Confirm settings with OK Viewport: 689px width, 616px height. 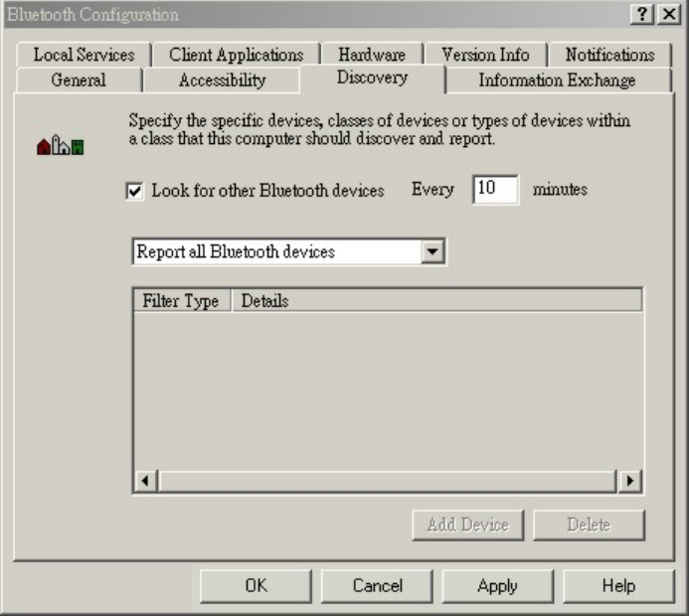coord(256,586)
